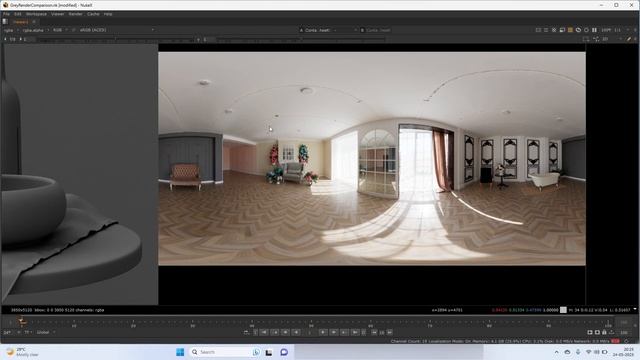Open the Viewer menu
This screenshot has width=640, height=360.
pyautogui.click(x=58, y=14)
